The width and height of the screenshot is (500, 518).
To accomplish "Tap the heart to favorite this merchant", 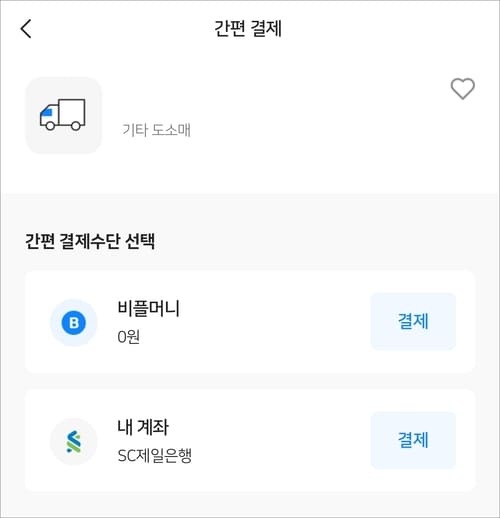I will (x=462, y=89).
